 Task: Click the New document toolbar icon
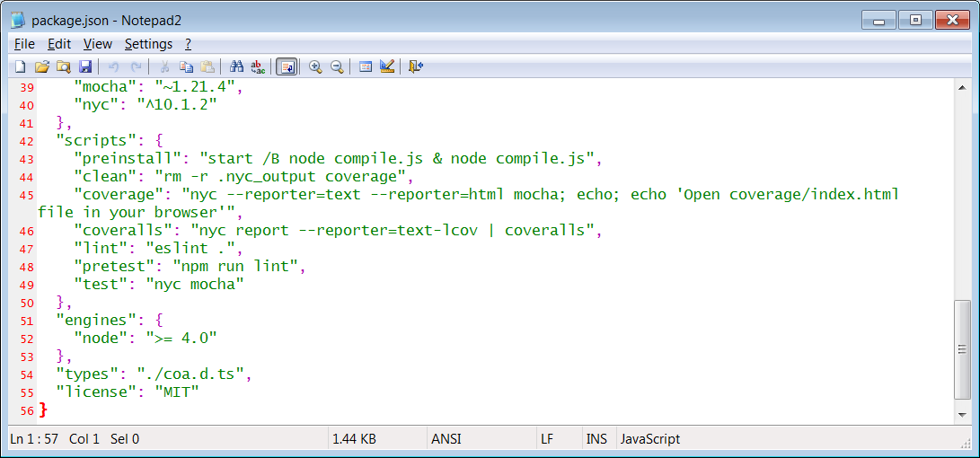(x=20, y=66)
